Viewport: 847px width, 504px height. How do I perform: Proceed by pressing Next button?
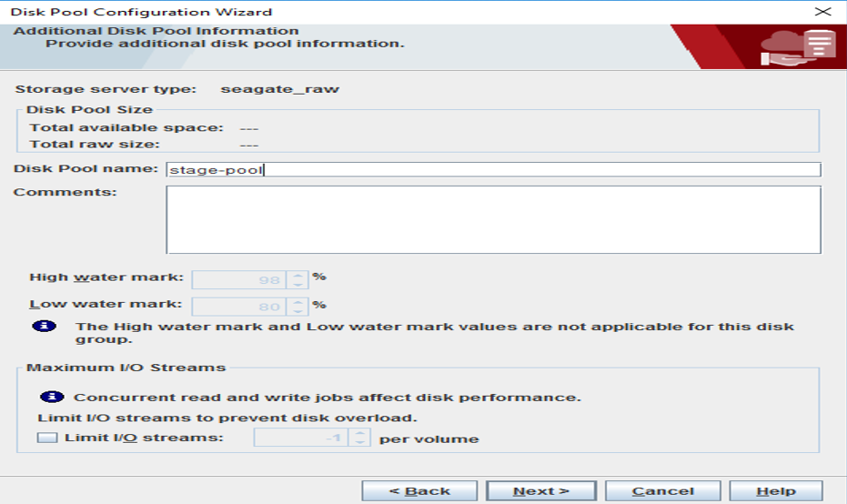click(540, 491)
